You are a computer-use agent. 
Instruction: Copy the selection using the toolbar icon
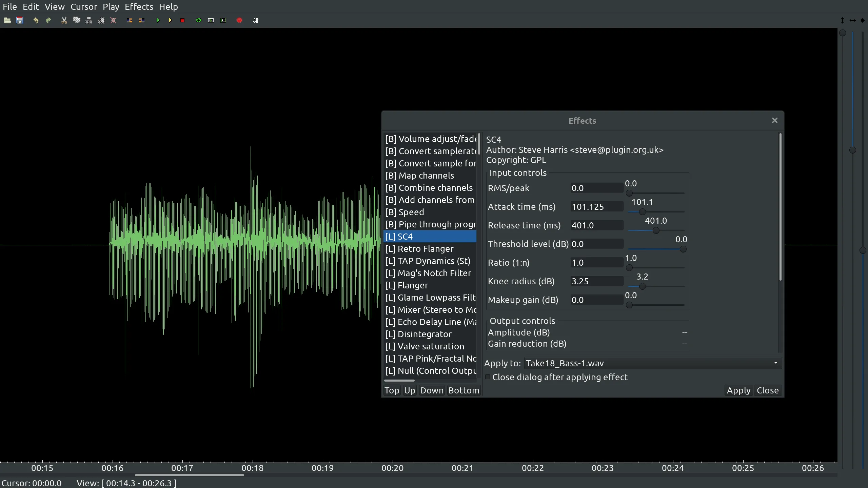click(77, 20)
